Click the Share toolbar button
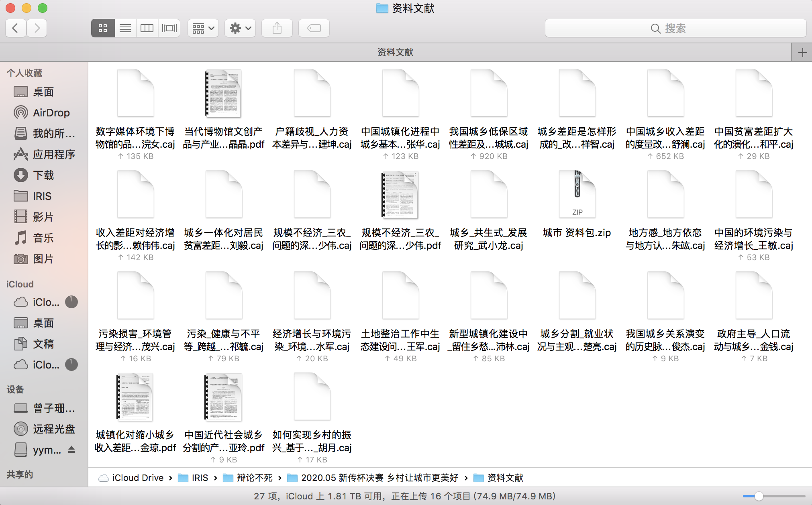Screen dimensions: 812x505 point(277,28)
